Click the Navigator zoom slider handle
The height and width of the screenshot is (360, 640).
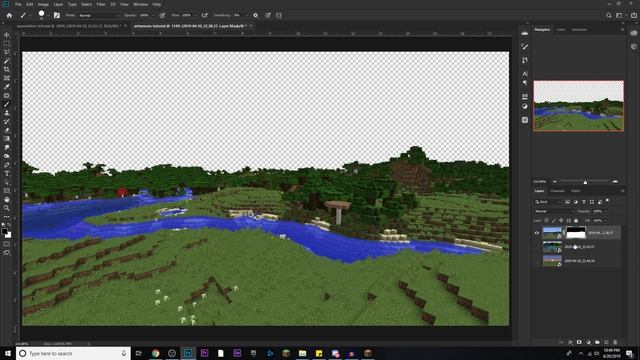coord(585,182)
